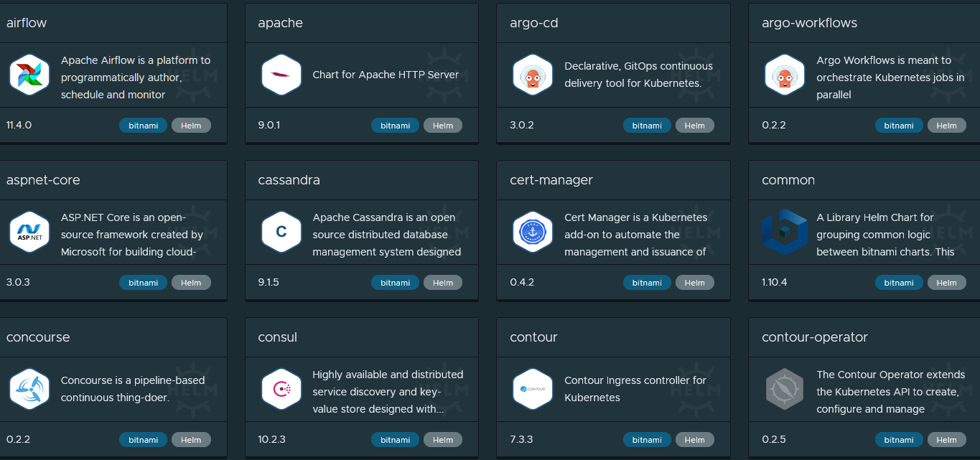Select the Cassandra chart icon
The height and width of the screenshot is (460, 980).
pos(281,232)
